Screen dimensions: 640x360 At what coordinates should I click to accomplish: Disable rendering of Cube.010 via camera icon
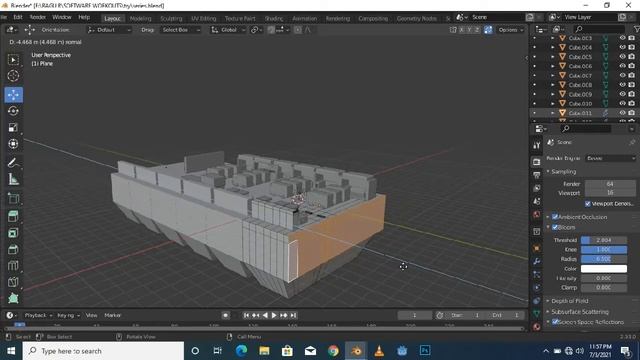click(x=632, y=104)
